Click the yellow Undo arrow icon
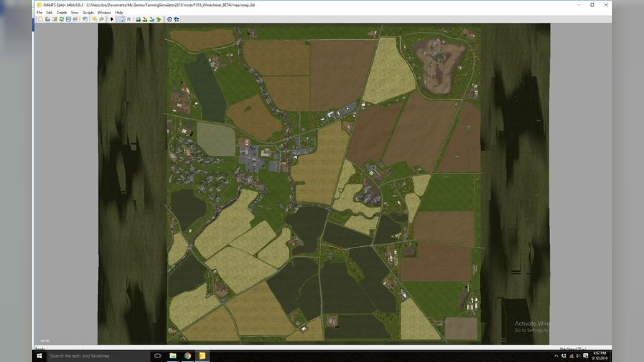The width and height of the screenshot is (644, 362). coord(94,19)
